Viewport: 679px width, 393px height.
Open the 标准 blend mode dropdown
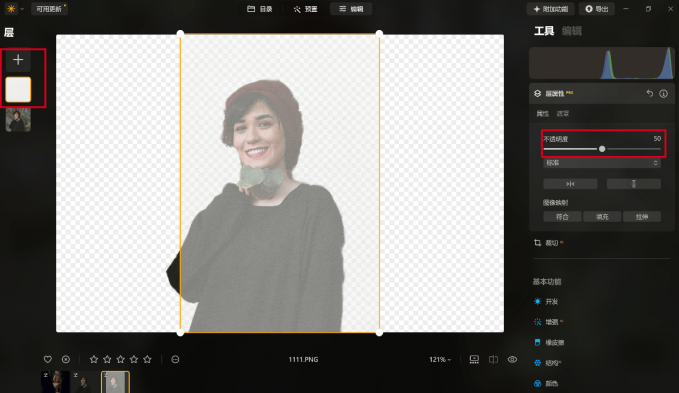(x=602, y=163)
